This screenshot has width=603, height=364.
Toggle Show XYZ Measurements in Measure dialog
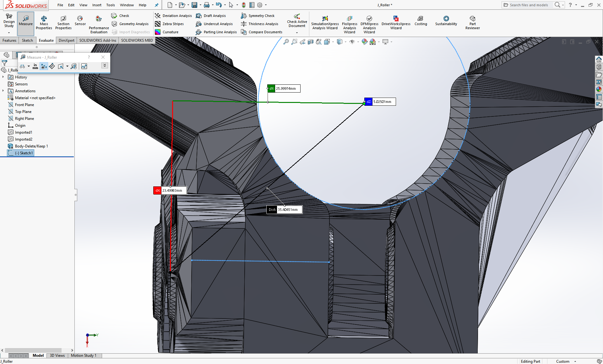point(44,66)
